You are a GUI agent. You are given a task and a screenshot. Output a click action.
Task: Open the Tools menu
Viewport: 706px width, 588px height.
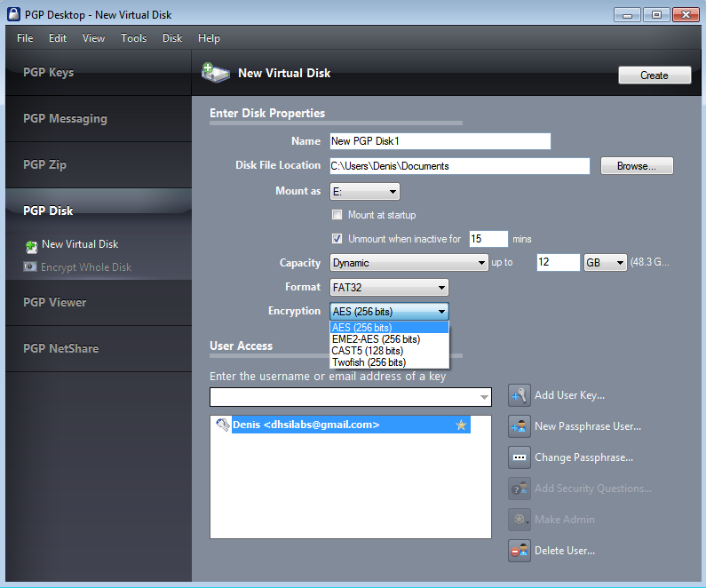click(133, 38)
